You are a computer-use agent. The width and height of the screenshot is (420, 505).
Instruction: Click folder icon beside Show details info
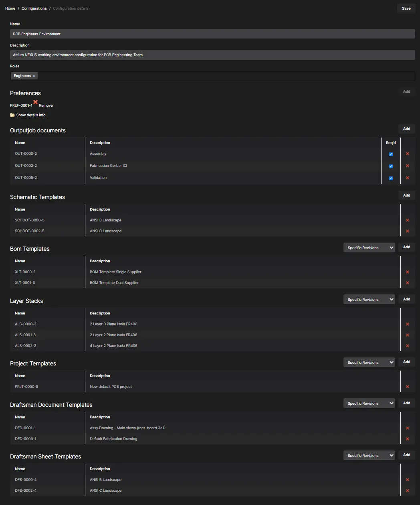12,115
